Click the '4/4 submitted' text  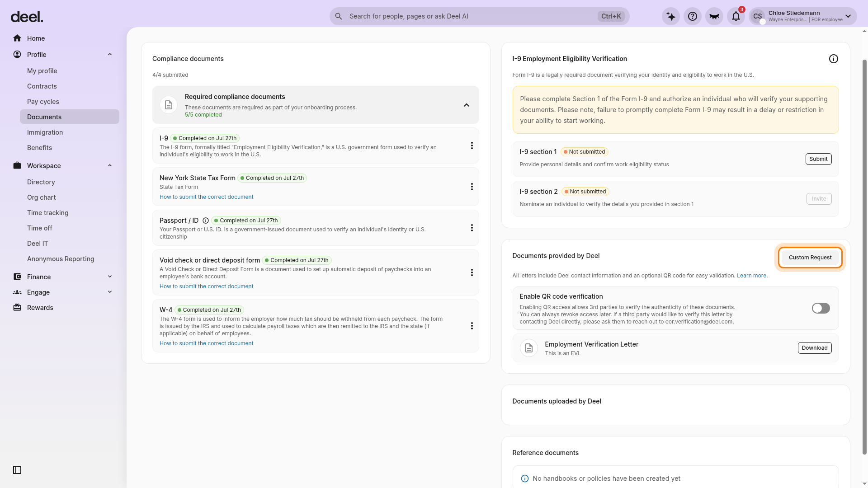(170, 75)
